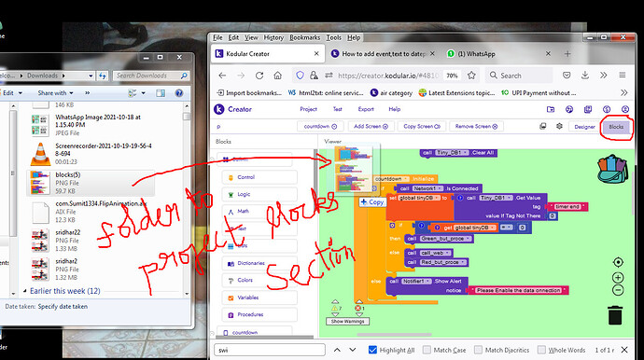Click the trash can in blocks viewer
Image resolution: width=644 pixels, height=360 pixels.
(x=615, y=315)
